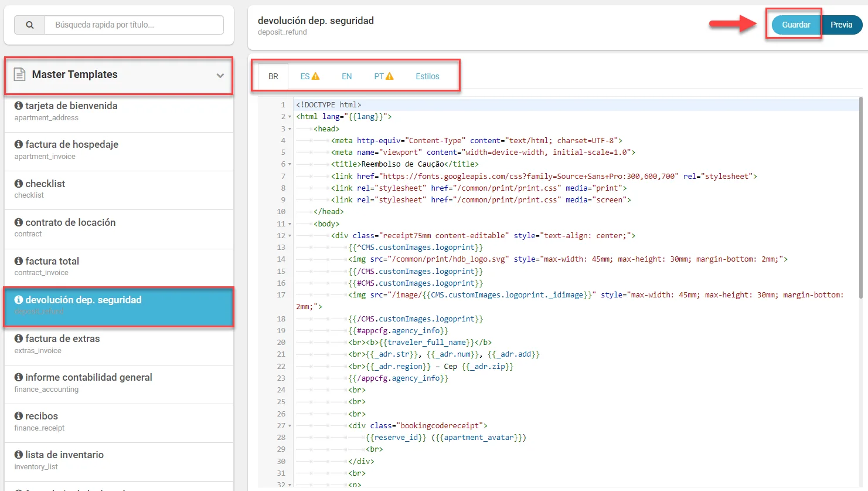Viewport: 868px width, 491px height.
Task: Click the {{_adr.zip}} placeholder on line 22
Action: (x=488, y=367)
